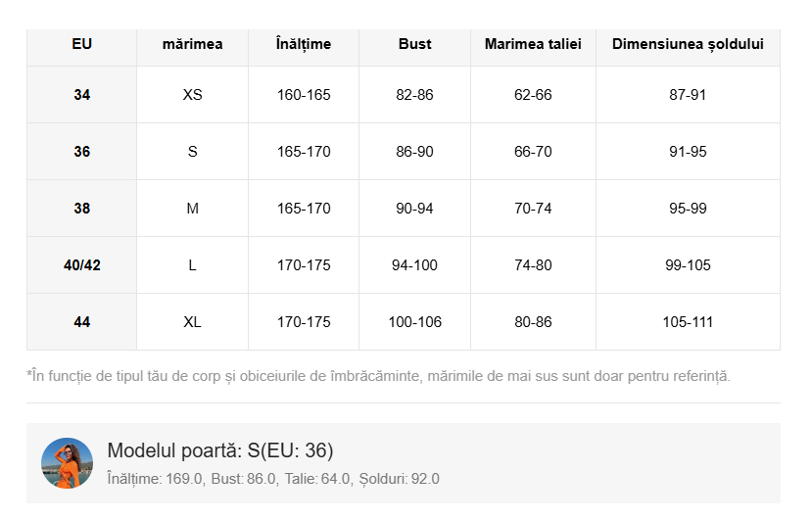Select the EU 38 row label

(82, 209)
